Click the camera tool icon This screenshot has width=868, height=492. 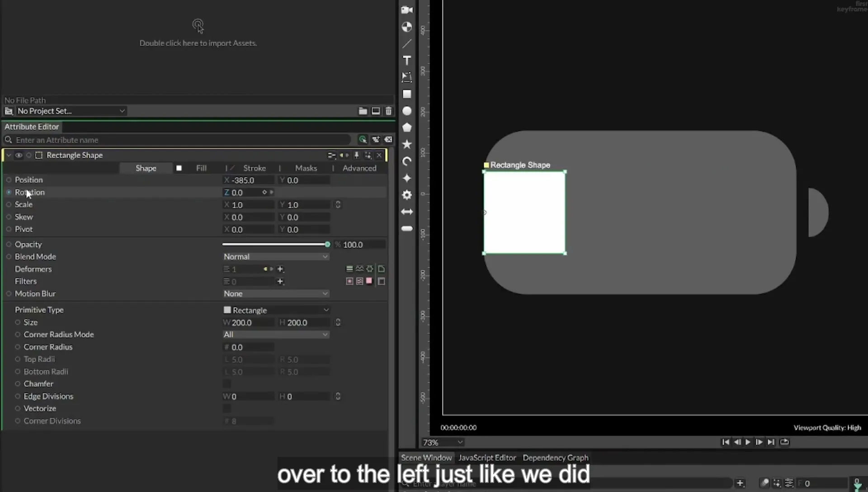407,10
